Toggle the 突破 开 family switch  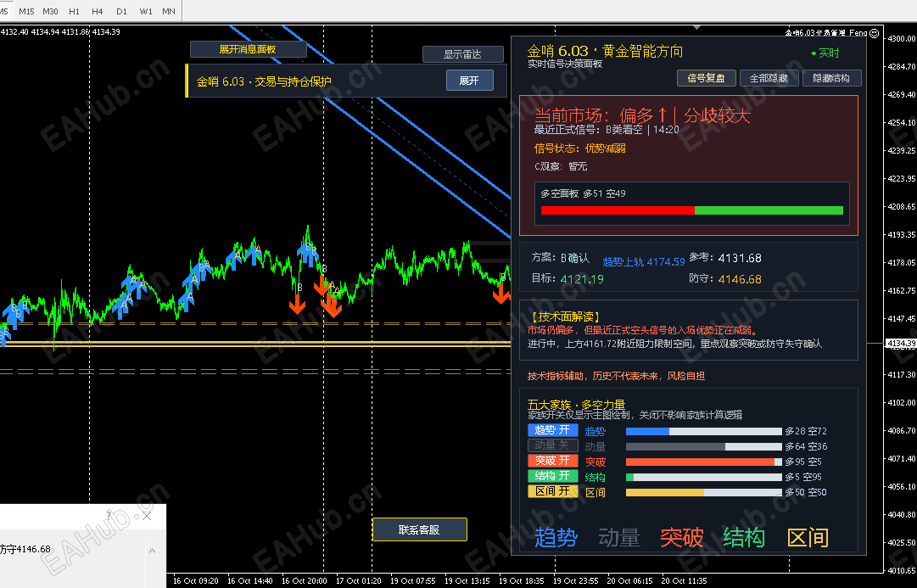(552, 461)
